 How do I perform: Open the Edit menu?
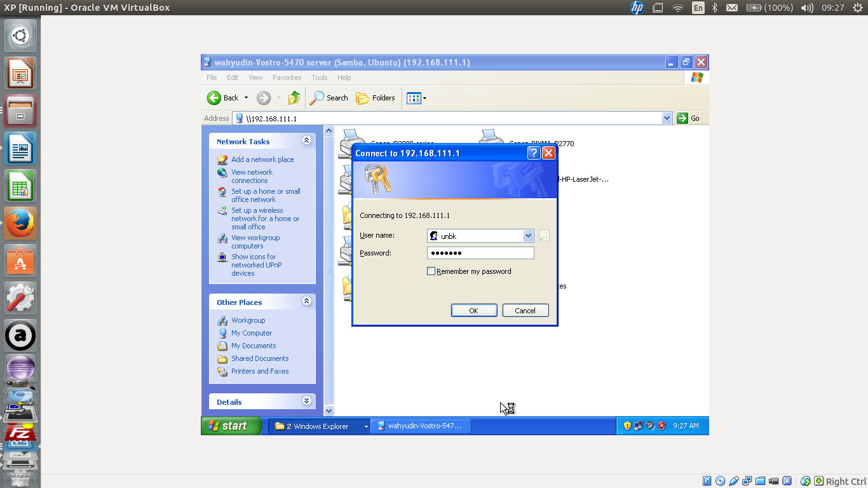coord(233,78)
